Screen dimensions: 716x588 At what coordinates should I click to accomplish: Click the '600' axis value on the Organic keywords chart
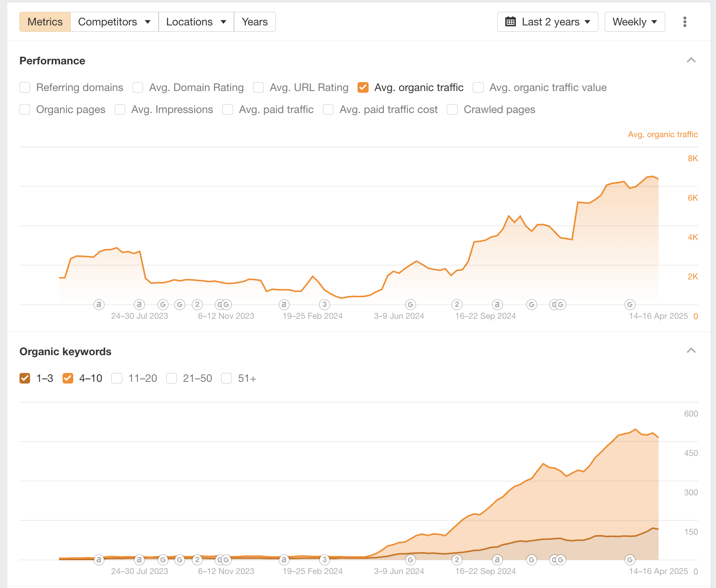pos(691,414)
